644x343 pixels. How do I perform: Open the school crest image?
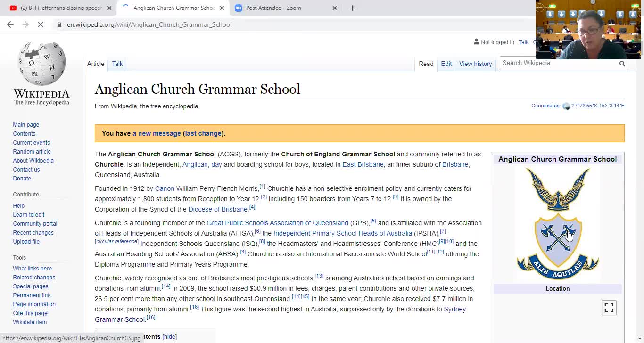[x=558, y=224]
